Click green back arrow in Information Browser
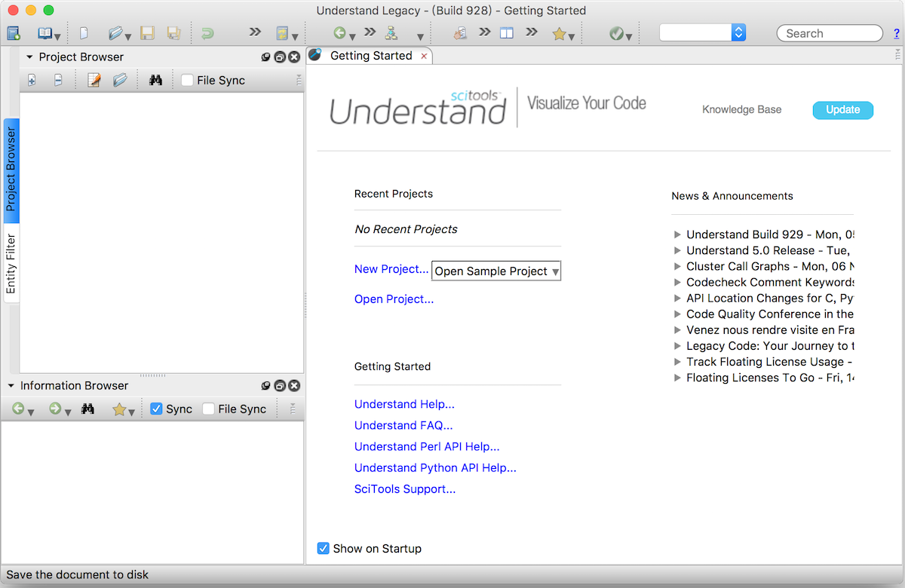Screen dimensions: 905x588 (x=18, y=409)
